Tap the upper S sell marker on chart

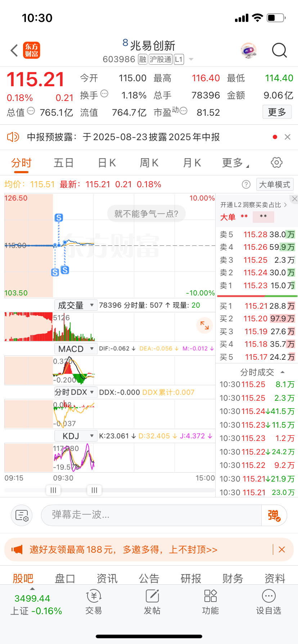tap(59, 217)
